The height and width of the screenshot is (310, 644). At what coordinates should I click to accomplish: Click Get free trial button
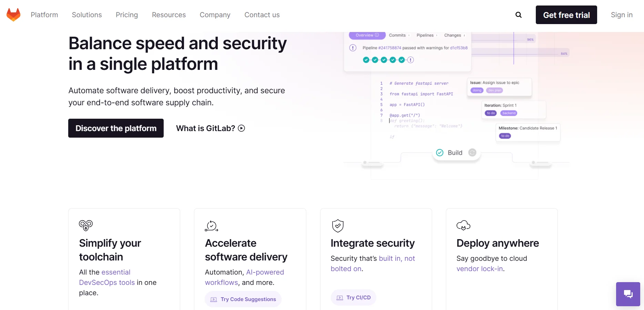click(x=566, y=15)
